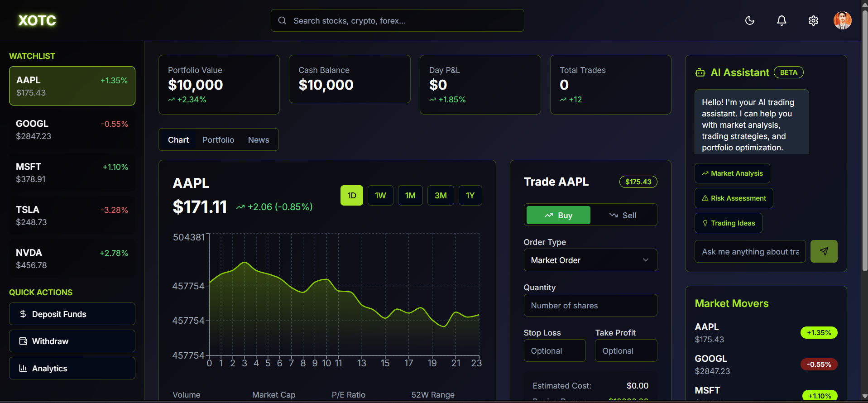Open the Market Order type dropdown
This screenshot has height=403, width=868.
tap(590, 260)
